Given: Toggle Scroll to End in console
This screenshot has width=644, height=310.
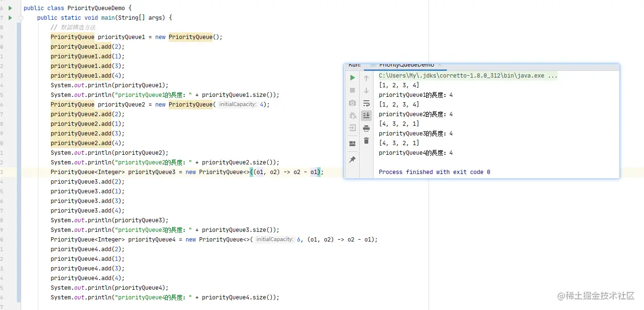Looking at the screenshot, I should (366, 115).
